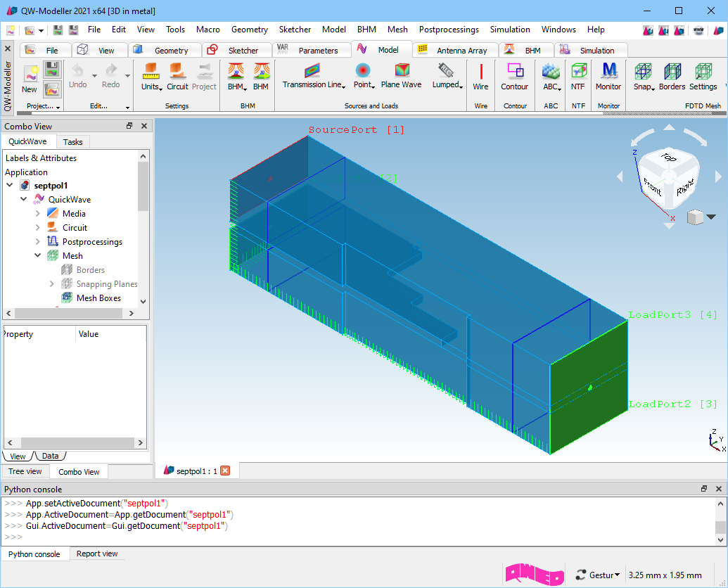Click the Right face of navigation cube
This screenshot has height=588, width=728.
[685, 186]
